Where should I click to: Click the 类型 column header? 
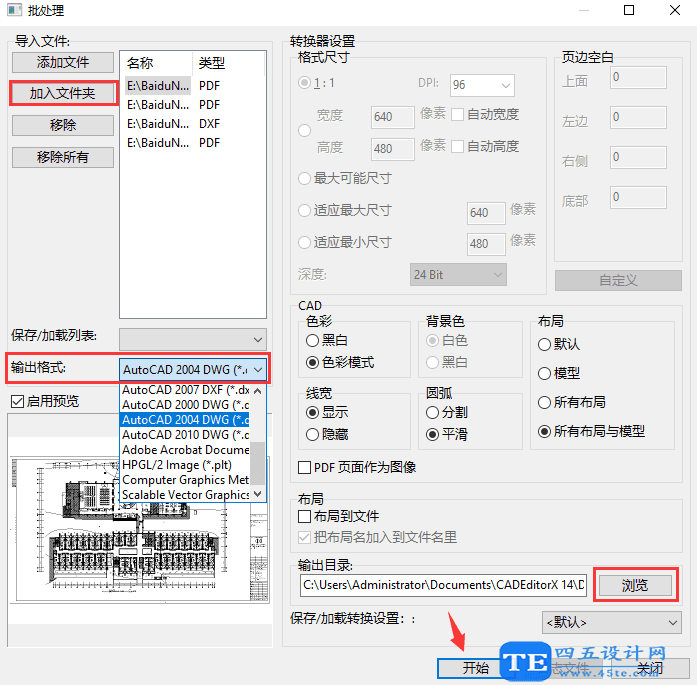[x=228, y=63]
